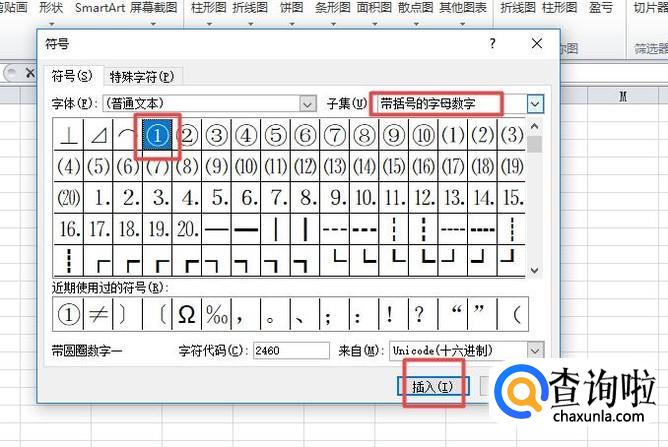Screen dimensions: 668x447
Task: Select the circled number ② symbol
Action: point(187,135)
